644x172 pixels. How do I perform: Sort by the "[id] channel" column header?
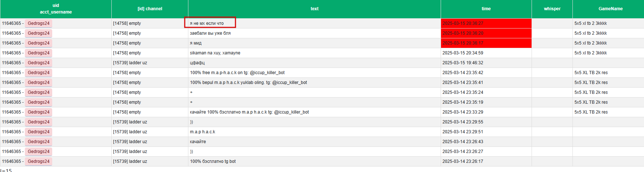coord(150,9)
